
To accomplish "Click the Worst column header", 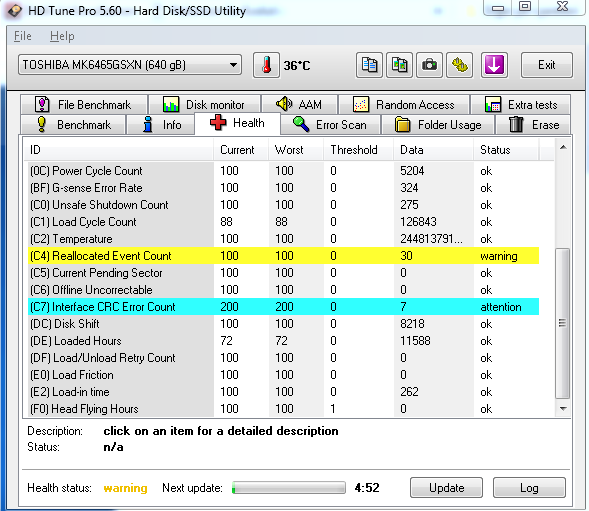I will coord(296,150).
